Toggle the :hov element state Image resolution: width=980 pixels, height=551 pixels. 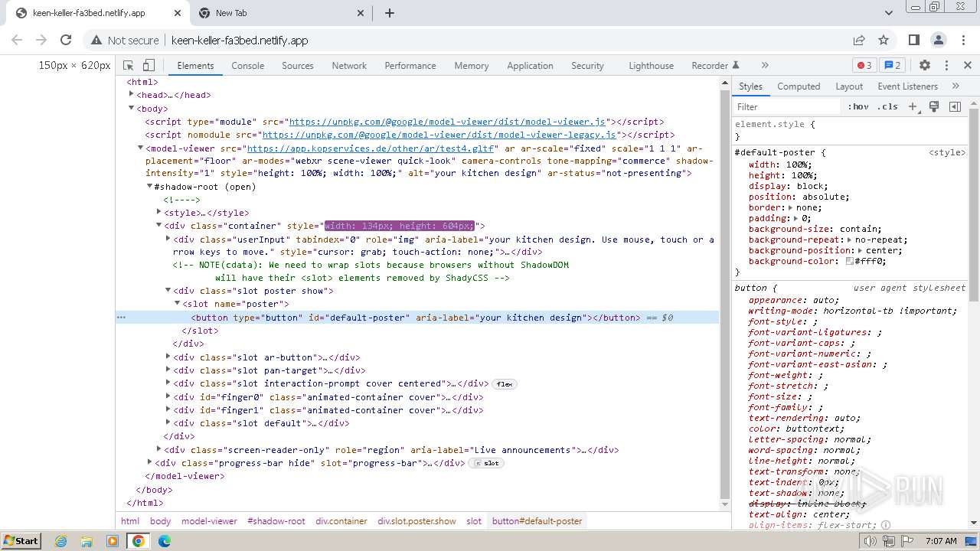point(858,107)
